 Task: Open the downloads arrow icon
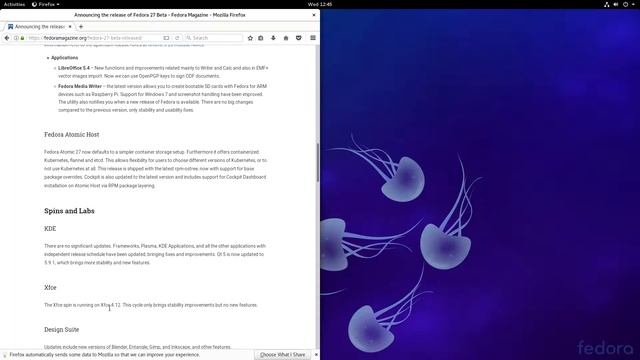pos(273,38)
